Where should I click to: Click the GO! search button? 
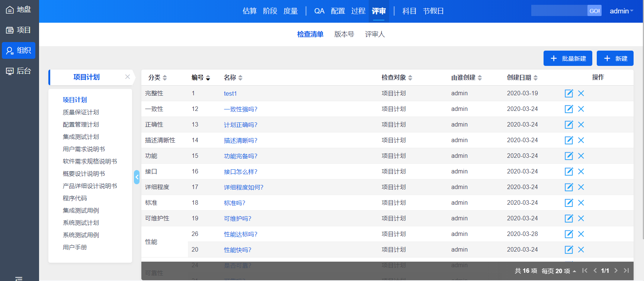(595, 11)
